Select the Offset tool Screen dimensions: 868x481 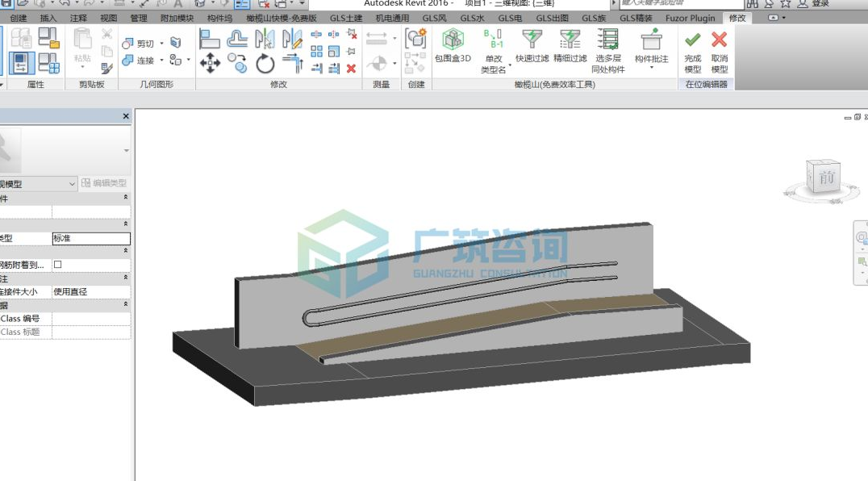point(237,40)
